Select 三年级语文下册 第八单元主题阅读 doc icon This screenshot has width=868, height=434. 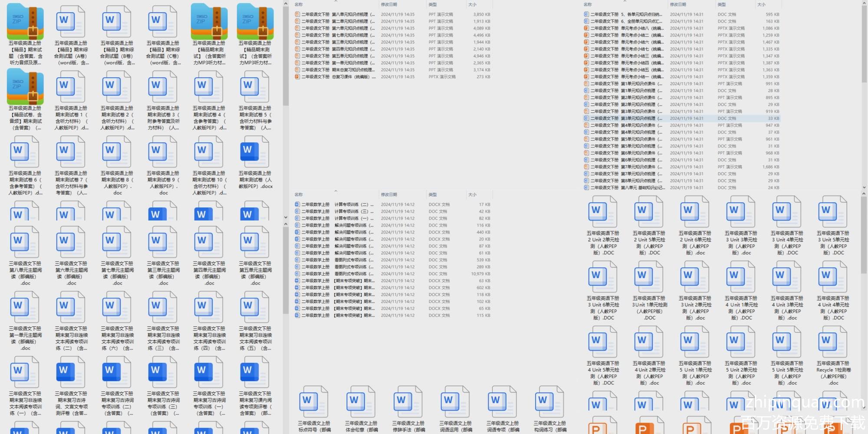[25, 242]
